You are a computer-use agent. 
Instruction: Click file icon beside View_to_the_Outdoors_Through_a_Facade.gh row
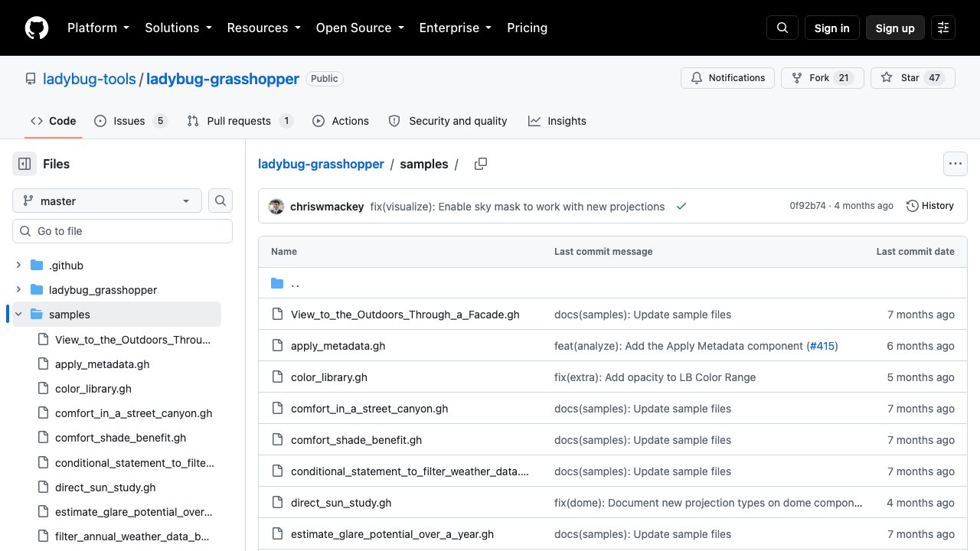tap(277, 315)
